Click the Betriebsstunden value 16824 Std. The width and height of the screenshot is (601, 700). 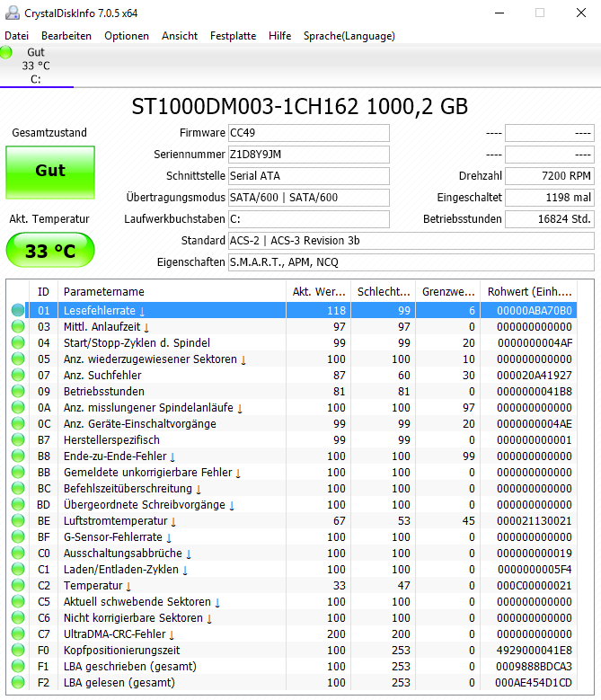coord(550,218)
